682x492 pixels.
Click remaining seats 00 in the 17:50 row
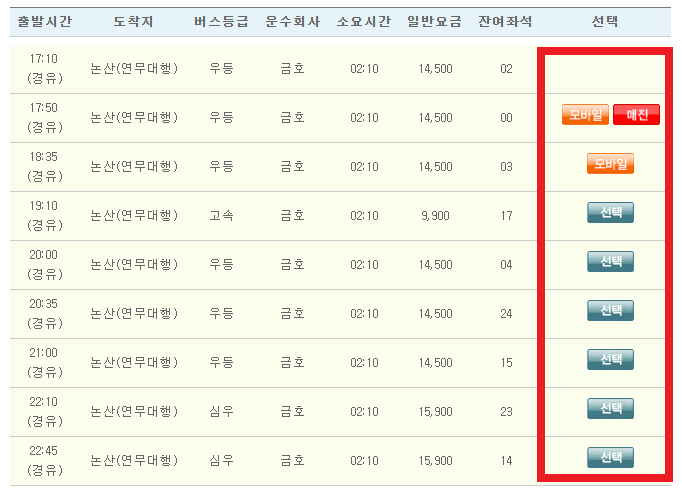point(506,118)
